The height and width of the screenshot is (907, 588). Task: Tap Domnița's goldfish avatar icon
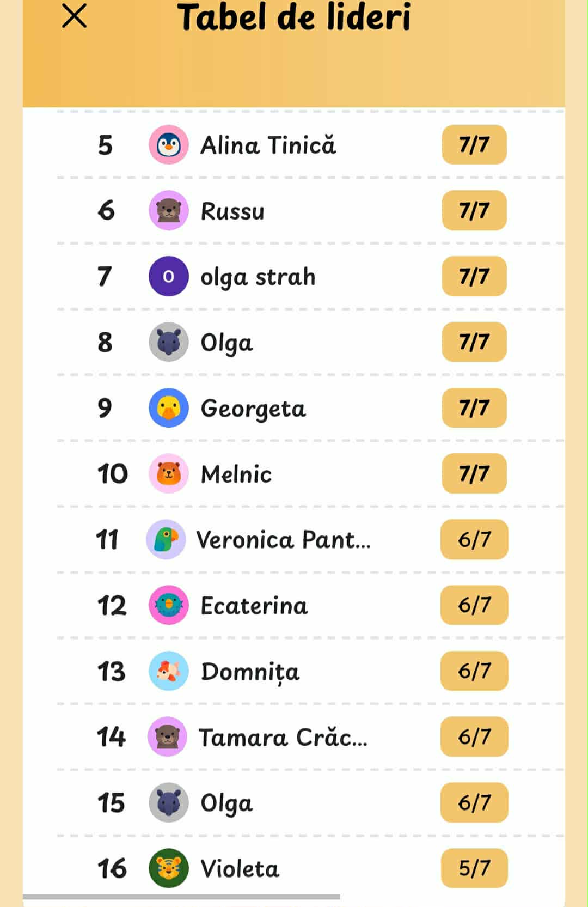[169, 671]
